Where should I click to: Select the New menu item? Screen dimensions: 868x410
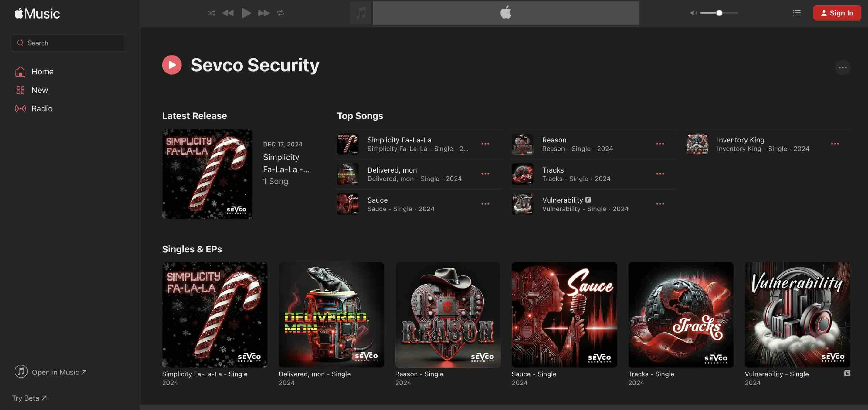click(x=39, y=90)
